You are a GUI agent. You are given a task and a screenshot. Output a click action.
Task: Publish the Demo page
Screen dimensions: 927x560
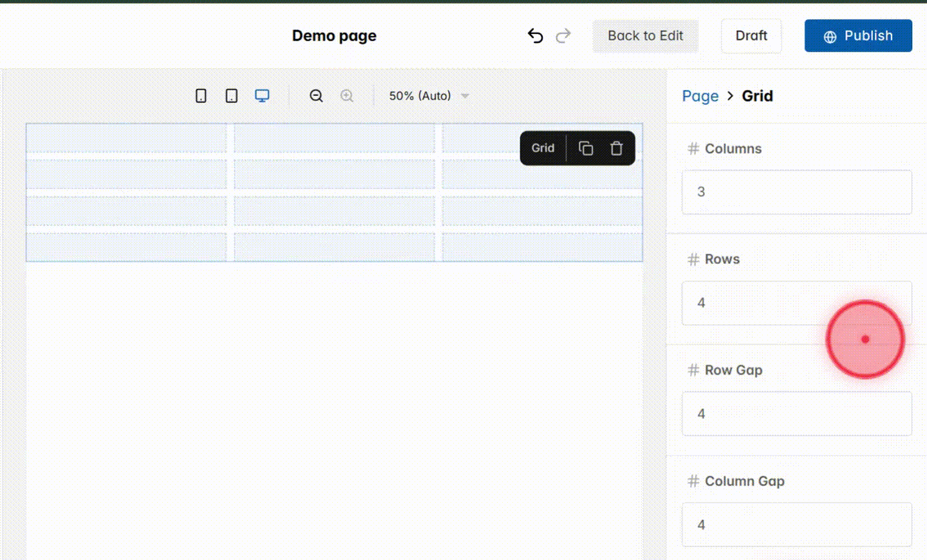(x=858, y=36)
